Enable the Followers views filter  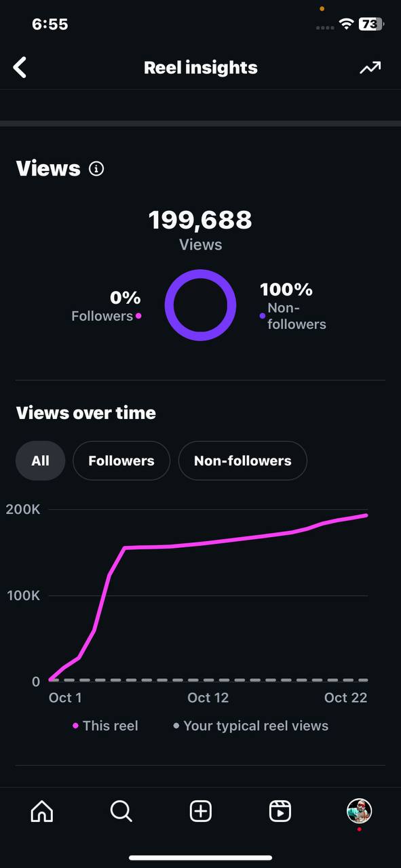(121, 460)
